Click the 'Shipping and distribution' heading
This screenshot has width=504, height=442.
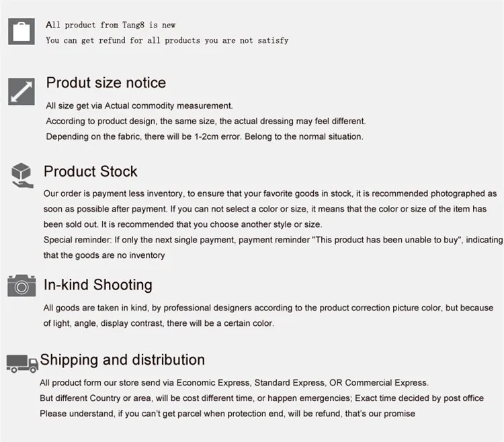coord(122,360)
